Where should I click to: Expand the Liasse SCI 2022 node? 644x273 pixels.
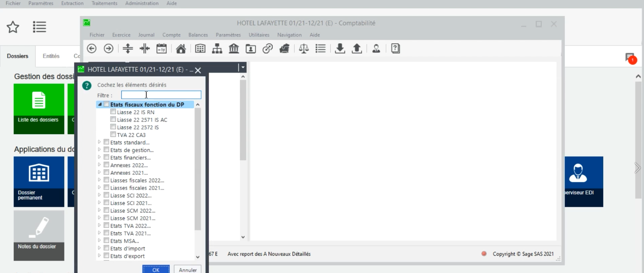coord(100,195)
